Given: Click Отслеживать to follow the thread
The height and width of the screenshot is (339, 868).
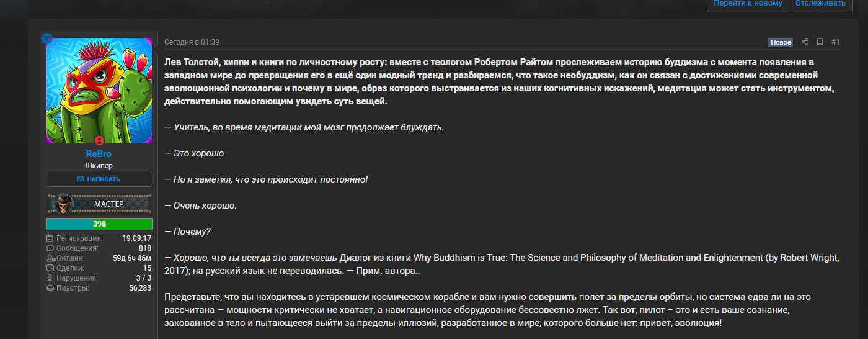Looking at the screenshot, I should point(820,3).
